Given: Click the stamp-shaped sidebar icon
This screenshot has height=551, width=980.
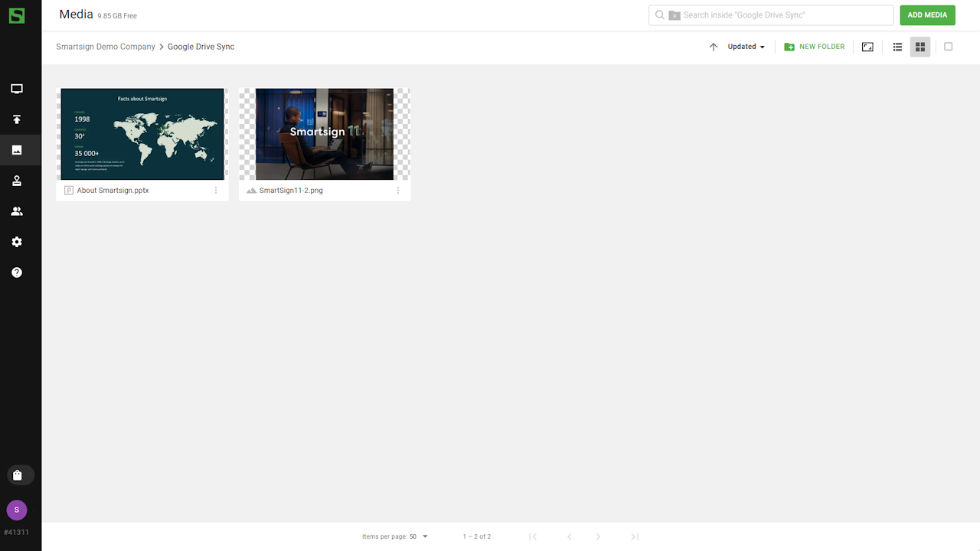Looking at the screenshot, I should [x=17, y=181].
